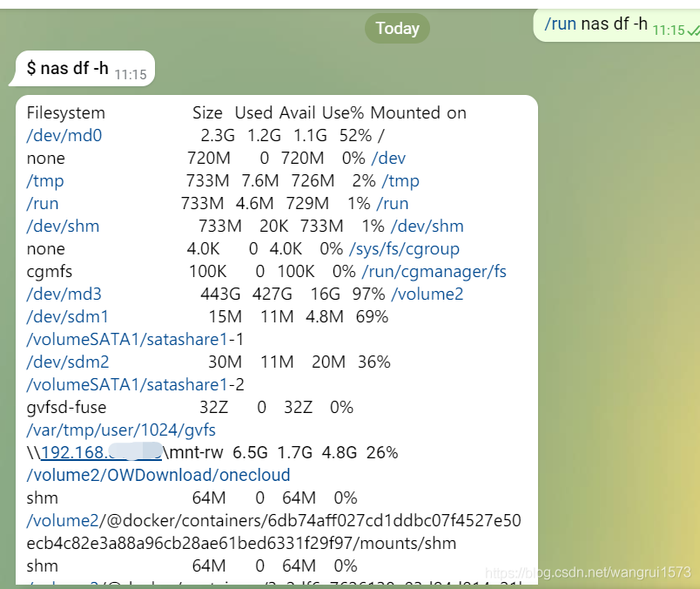The height and width of the screenshot is (589, 700).
Task: Click the /volumeSATA1/satashare1-2 link
Action: 135,385
